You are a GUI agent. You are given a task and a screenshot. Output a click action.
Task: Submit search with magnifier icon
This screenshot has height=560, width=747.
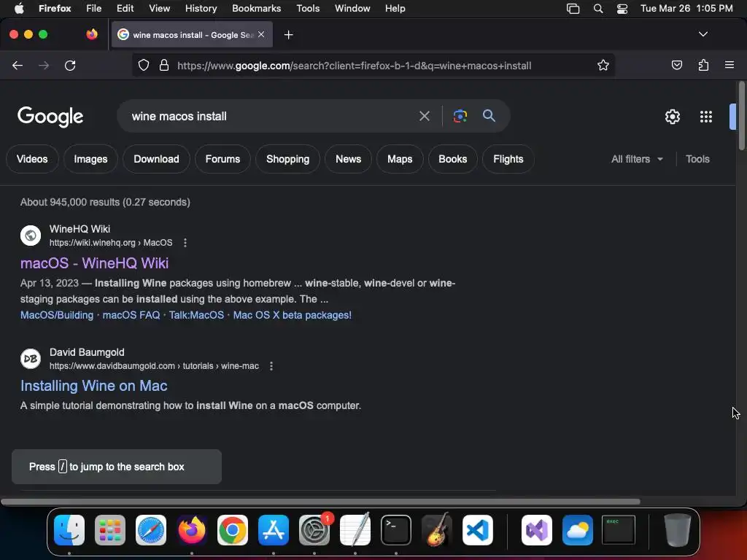(489, 116)
